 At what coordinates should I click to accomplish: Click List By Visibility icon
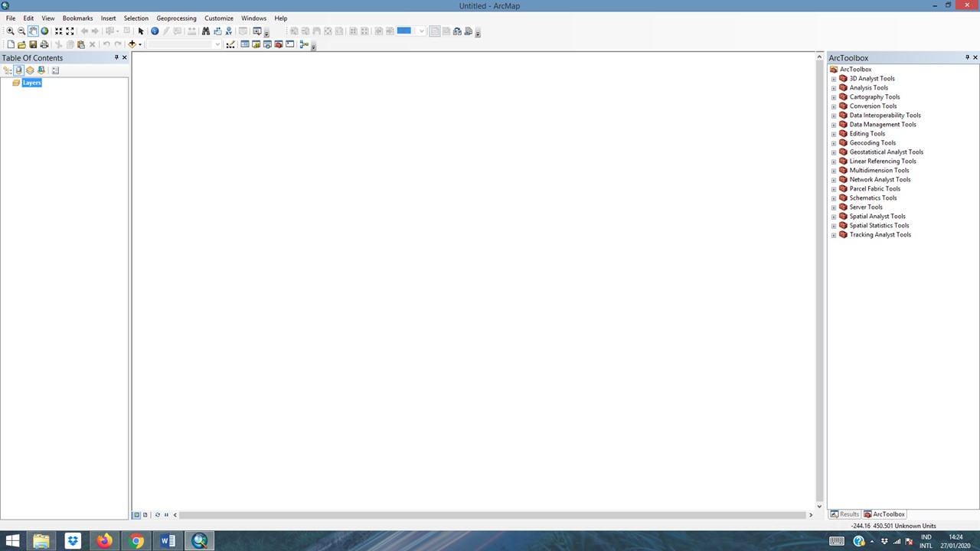coord(30,70)
